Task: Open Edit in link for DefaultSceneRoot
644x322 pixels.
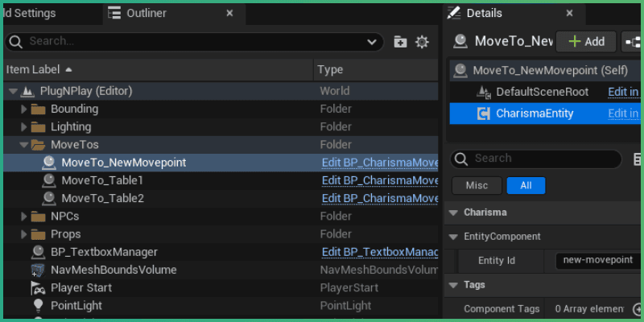Action: (x=623, y=92)
